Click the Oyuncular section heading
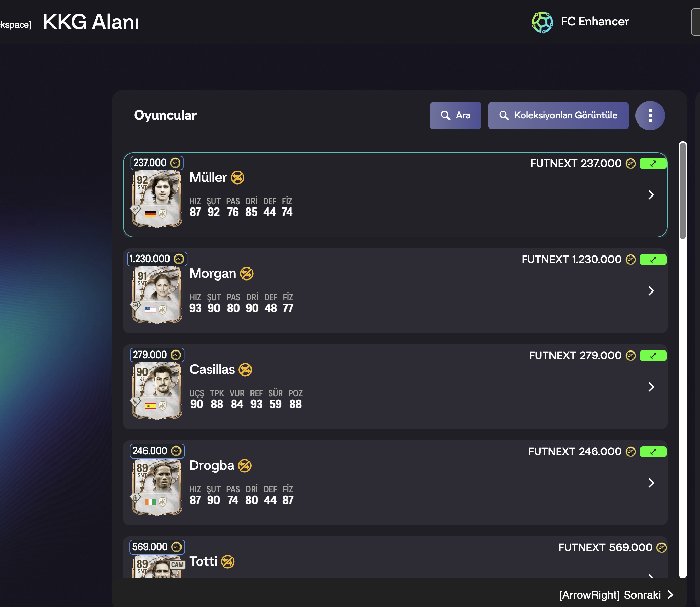The width and height of the screenshot is (700, 607). (x=165, y=116)
